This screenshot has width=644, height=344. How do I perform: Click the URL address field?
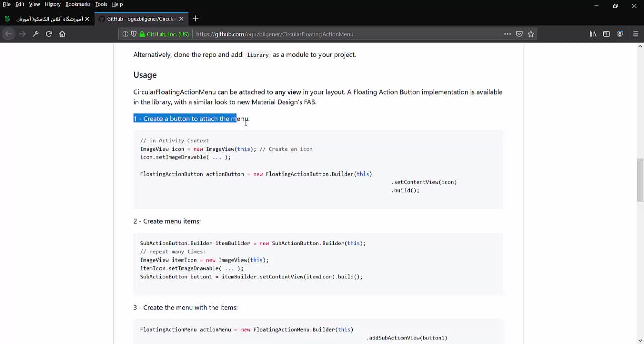(342, 34)
